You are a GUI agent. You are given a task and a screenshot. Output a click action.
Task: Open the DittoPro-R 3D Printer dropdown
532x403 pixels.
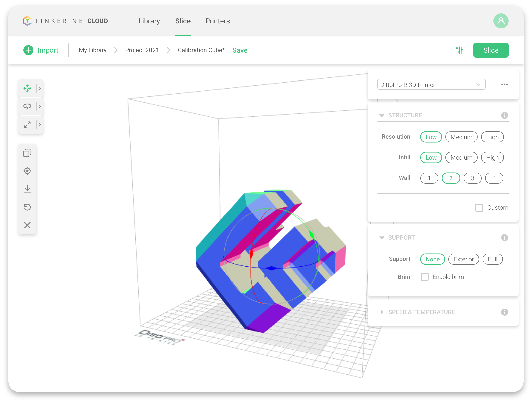pyautogui.click(x=431, y=85)
